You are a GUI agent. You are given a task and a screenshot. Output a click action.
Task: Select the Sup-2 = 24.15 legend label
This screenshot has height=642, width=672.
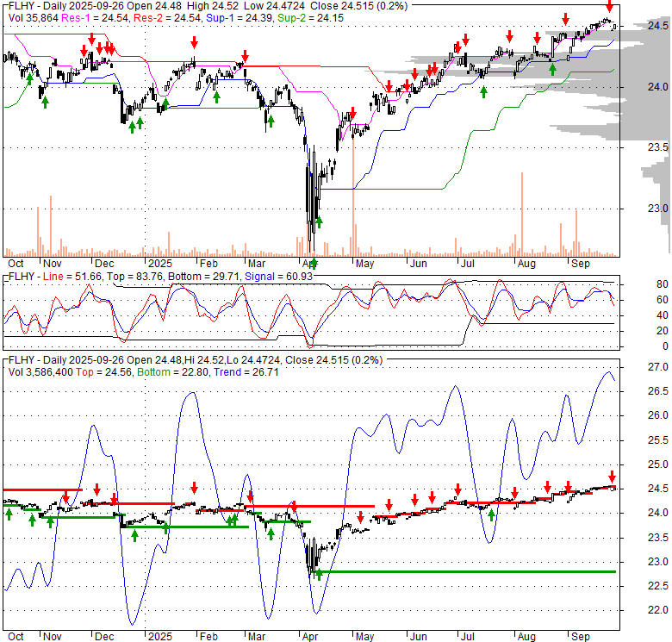coord(310,18)
